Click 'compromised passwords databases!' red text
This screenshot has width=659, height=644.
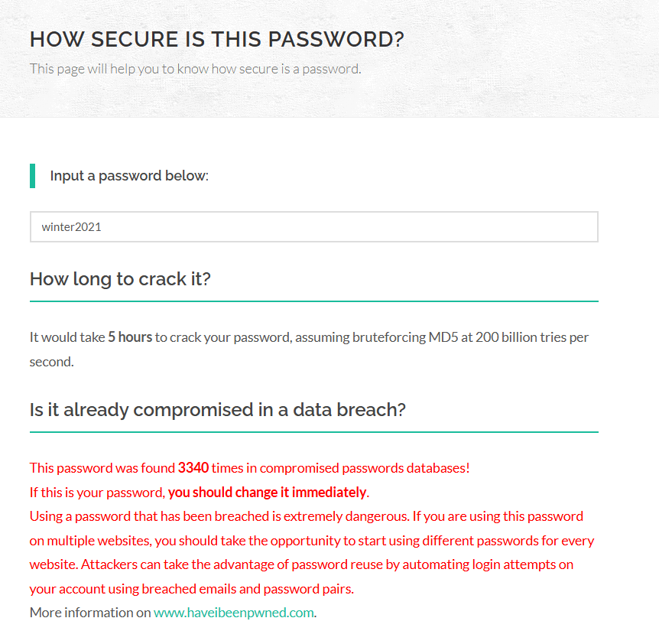pos(365,468)
